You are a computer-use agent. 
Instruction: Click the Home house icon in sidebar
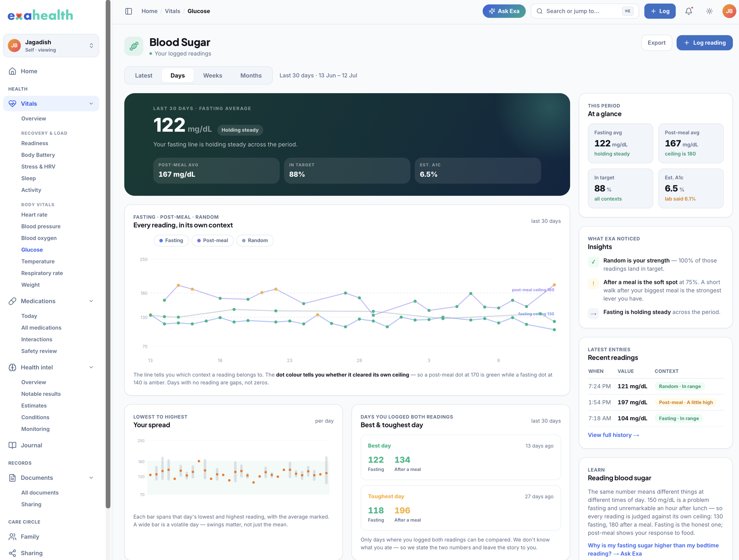[x=13, y=71]
